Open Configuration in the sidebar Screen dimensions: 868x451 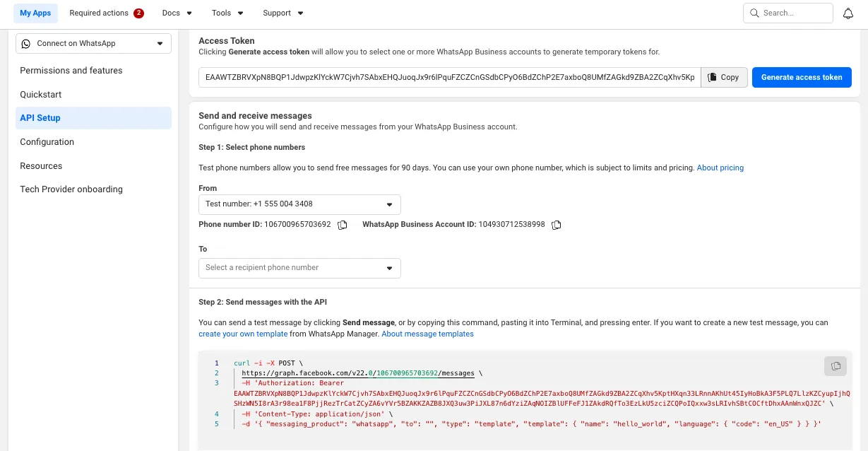point(47,142)
